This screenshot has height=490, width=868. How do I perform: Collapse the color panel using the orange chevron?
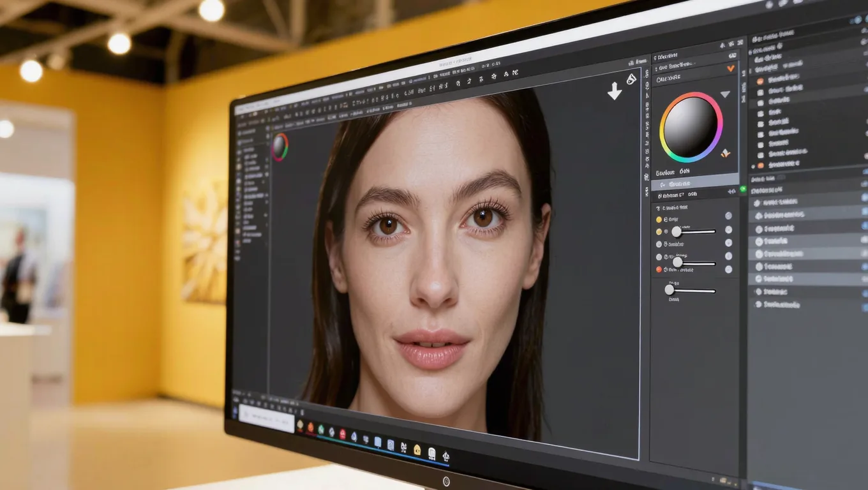pyautogui.click(x=731, y=68)
